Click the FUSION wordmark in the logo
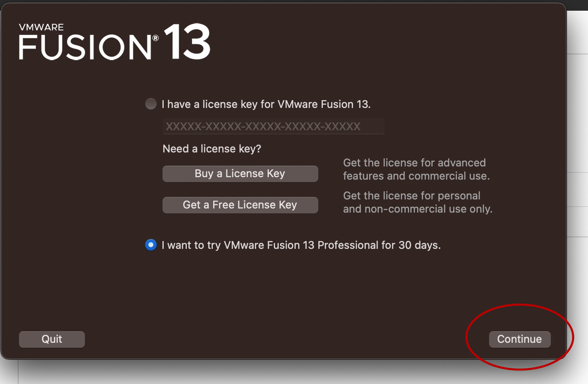Viewport: 588px width, 384px height. [85, 47]
